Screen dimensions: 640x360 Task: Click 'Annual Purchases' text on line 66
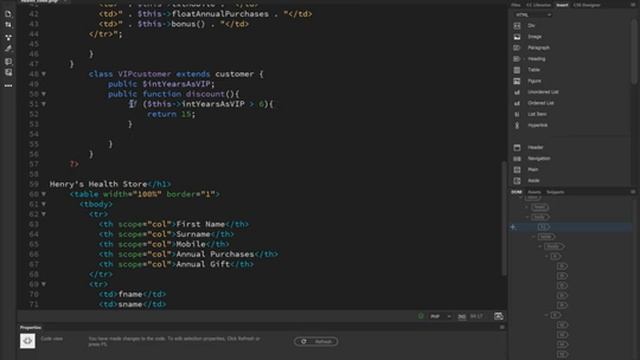click(x=215, y=254)
